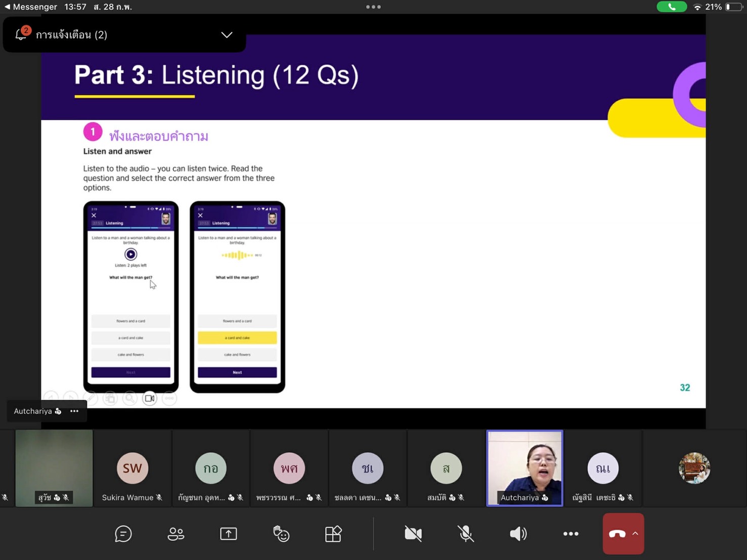This screenshot has width=747, height=560.
Task: Open Autchariya's presenter options ellipsis
Action: click(74, 411)
